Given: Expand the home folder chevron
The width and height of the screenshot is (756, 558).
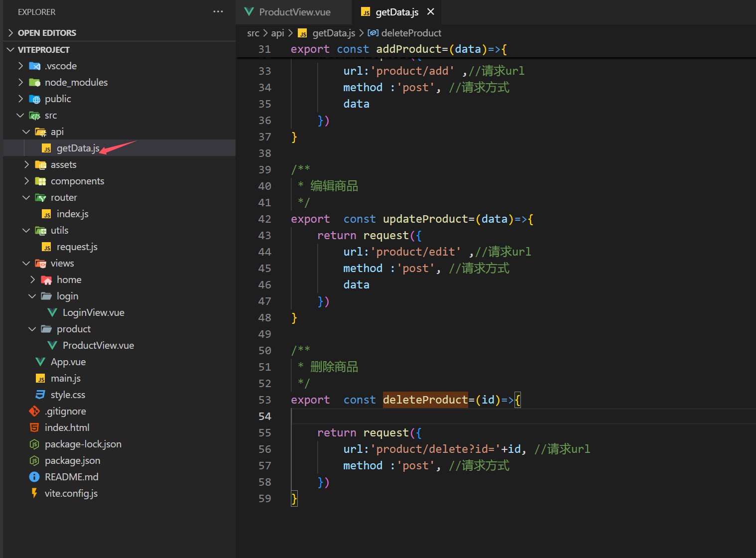Looking at the screenshot, I should pos(32,279).
